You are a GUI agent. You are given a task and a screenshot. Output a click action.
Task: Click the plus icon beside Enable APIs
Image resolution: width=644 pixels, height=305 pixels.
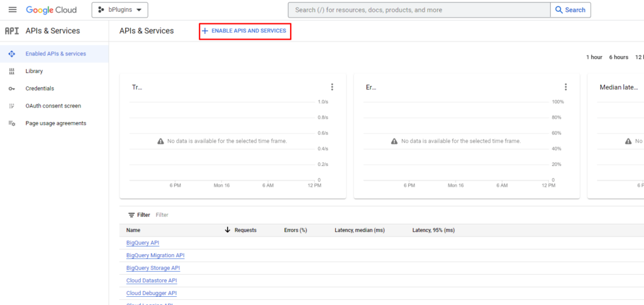click(x=205, y=31)
